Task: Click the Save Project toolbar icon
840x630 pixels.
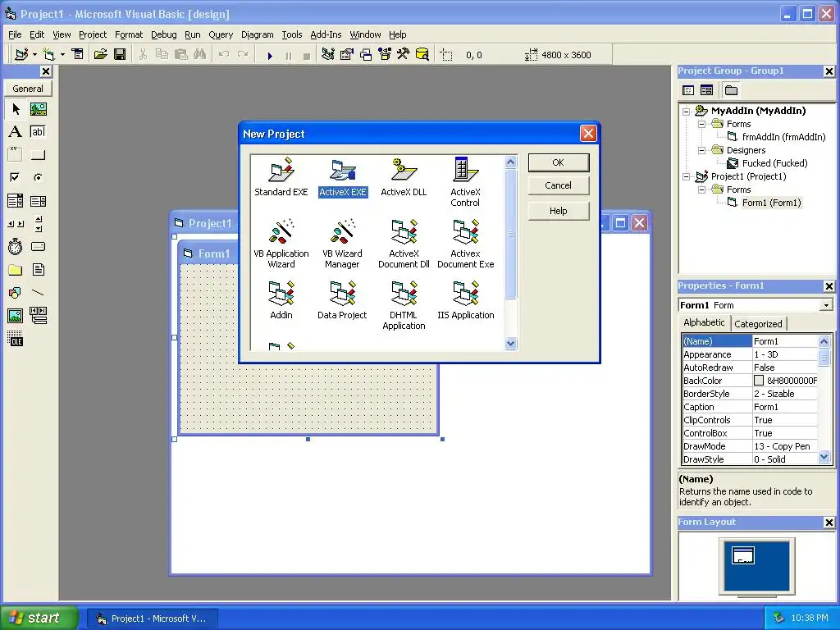Action: tap(120, 55)
